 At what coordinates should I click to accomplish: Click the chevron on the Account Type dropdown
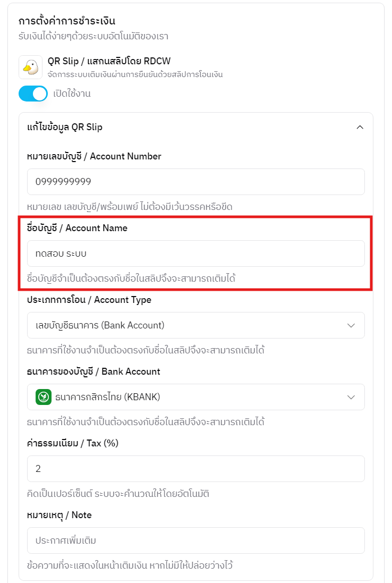pyautogui.click(x=351, y=325)
